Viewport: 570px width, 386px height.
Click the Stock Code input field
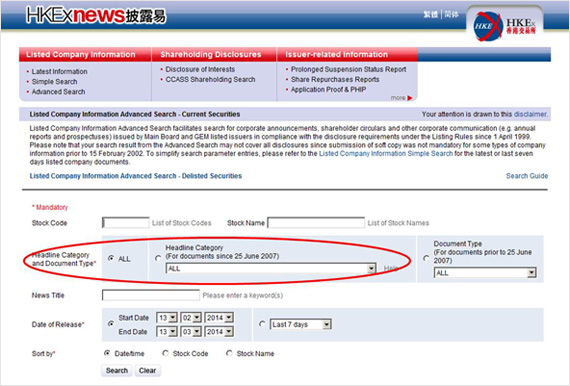pyautogui.click(x=126, y=222)
